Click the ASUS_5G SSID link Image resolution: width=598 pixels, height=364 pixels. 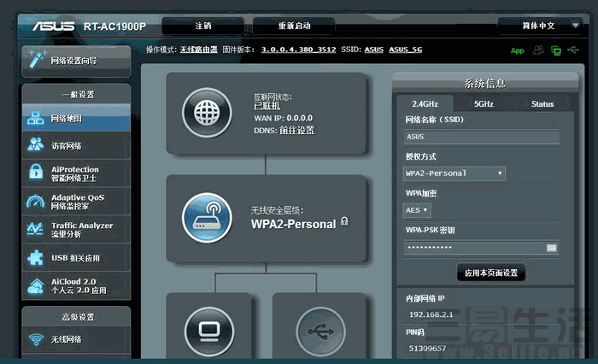tap(406, 50)
